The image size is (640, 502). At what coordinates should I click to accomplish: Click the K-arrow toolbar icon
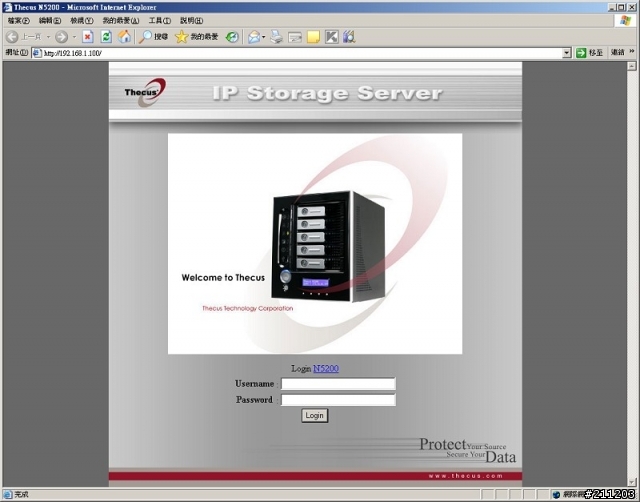[x=331, y=37]
